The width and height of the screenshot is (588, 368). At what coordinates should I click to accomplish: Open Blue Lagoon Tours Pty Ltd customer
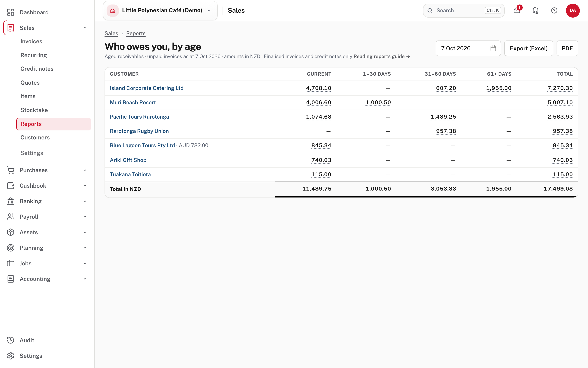coord(142,145)
